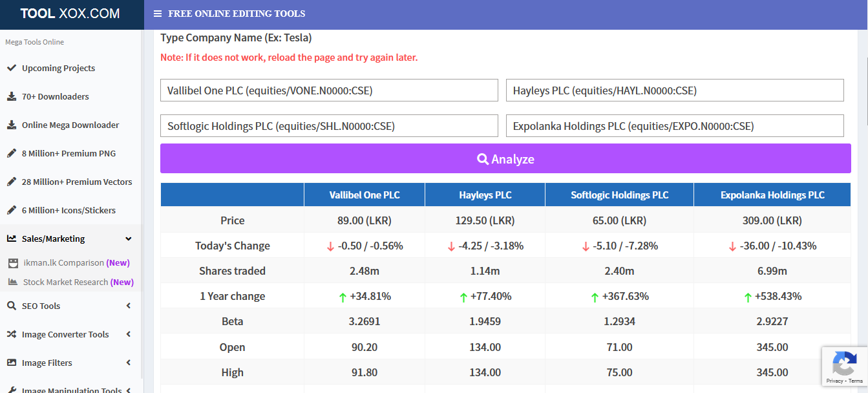Image resolution: width=868 pixels, height=393 pixels.
Task: Click the hamburger menu icon in header
Action: [x=158, y=14]
